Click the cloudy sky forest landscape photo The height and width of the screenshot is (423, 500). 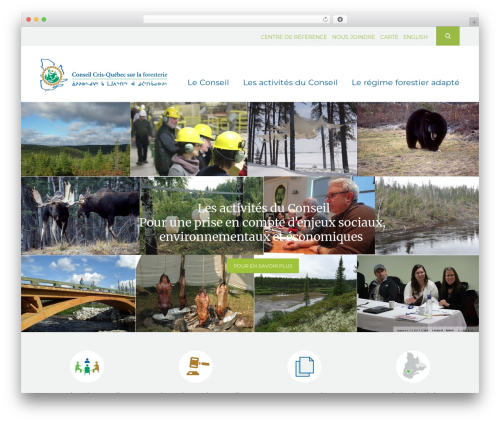76,139
